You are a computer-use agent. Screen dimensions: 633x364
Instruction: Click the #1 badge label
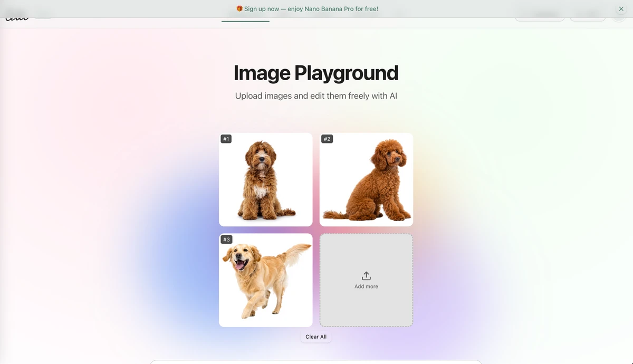tap(226, 139)
